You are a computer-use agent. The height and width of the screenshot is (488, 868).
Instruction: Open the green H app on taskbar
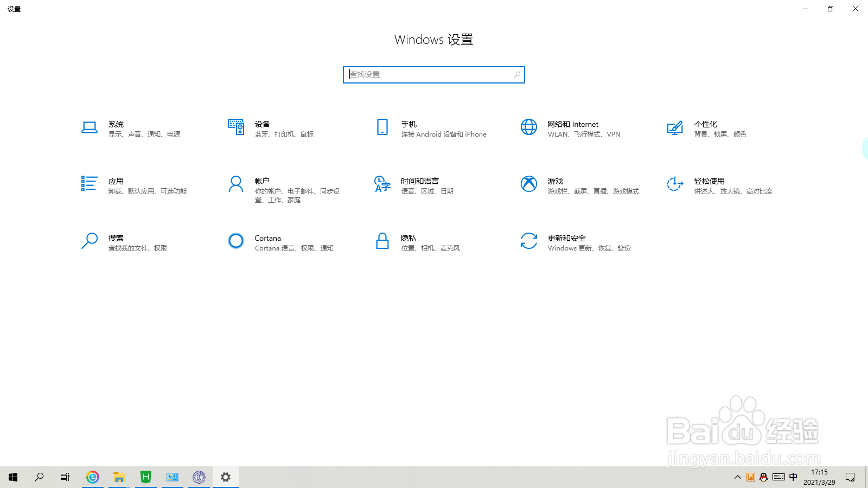click(146, 477)
